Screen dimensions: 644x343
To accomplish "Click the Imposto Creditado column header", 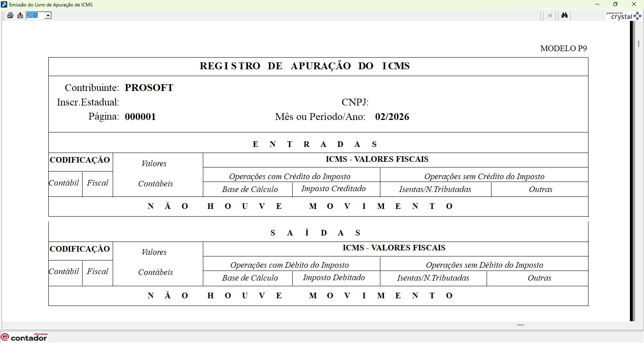I will tap(334, 188).
